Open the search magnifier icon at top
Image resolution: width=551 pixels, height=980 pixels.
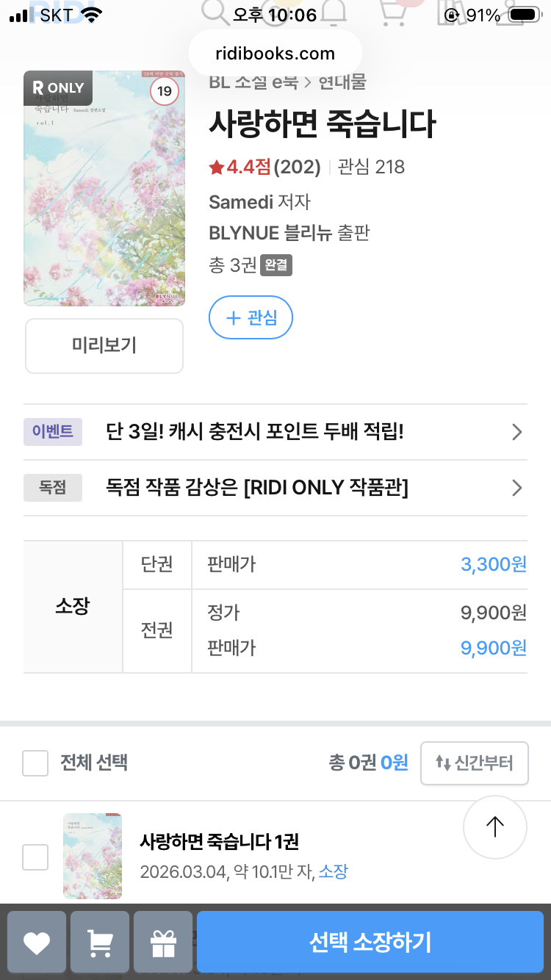216,13
